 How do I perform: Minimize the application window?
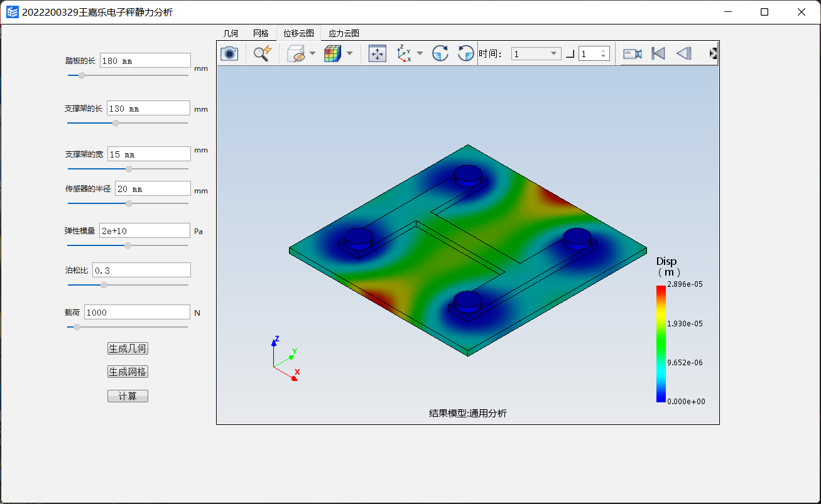728,12
